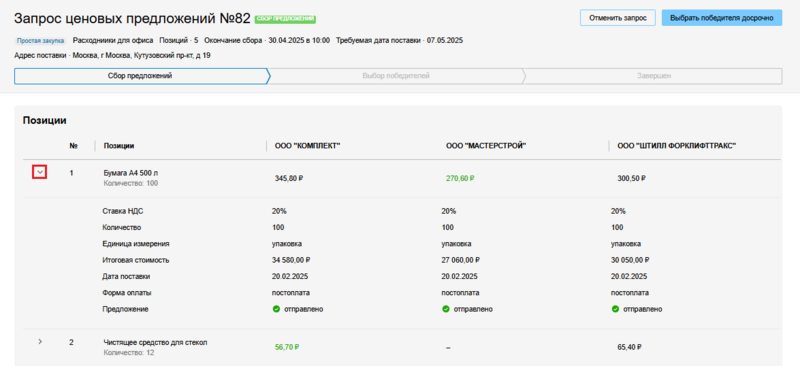Image resolution: width=800 pixels, height=366 pixels.
Task: Click Выбрать победителя досрочно button
Action: click(721, 18)
